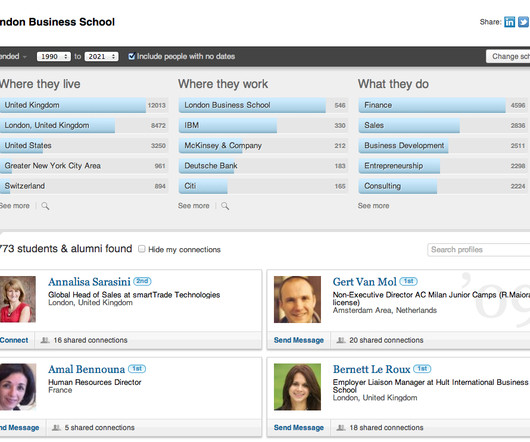Click shared connections icon on Annalisa Sarasini card
The image size is (530, 442).
coord(45,340)
